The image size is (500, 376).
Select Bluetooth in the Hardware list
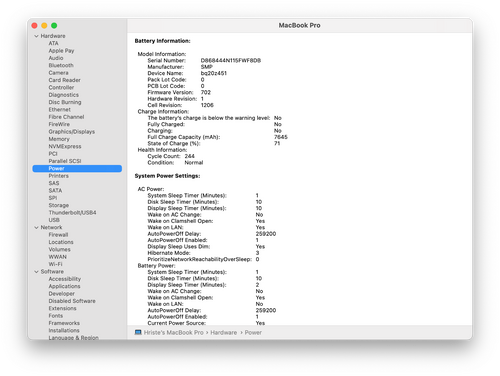coord(61,65)
